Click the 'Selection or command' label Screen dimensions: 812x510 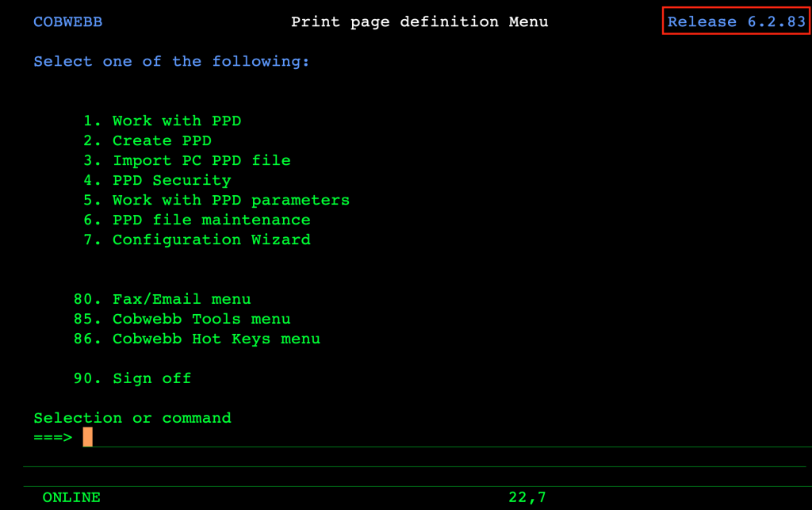coord(132,418)
